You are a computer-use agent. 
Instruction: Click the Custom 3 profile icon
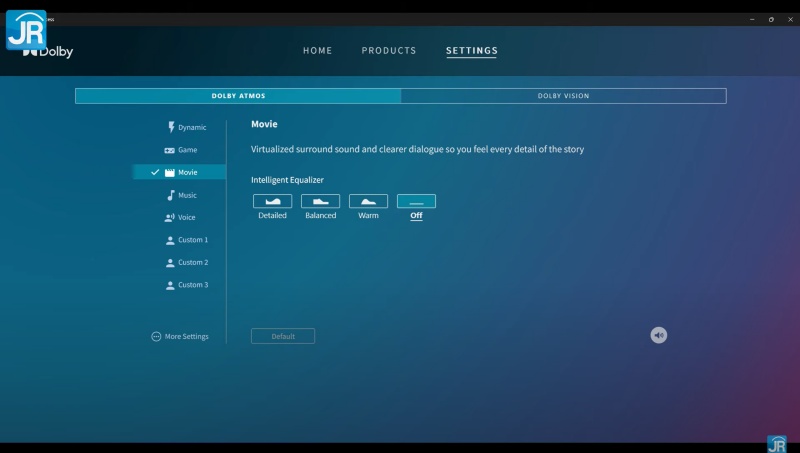170,285
